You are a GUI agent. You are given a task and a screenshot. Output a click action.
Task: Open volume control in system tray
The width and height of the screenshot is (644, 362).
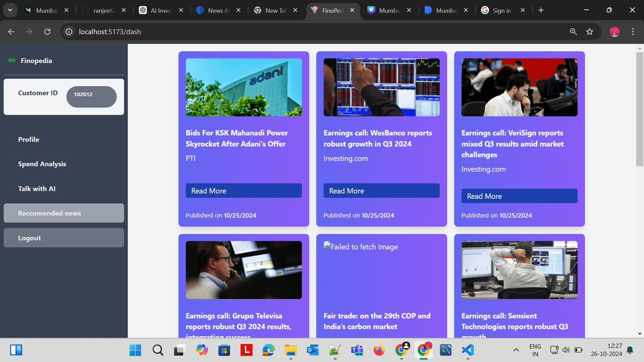coord(566,350)
